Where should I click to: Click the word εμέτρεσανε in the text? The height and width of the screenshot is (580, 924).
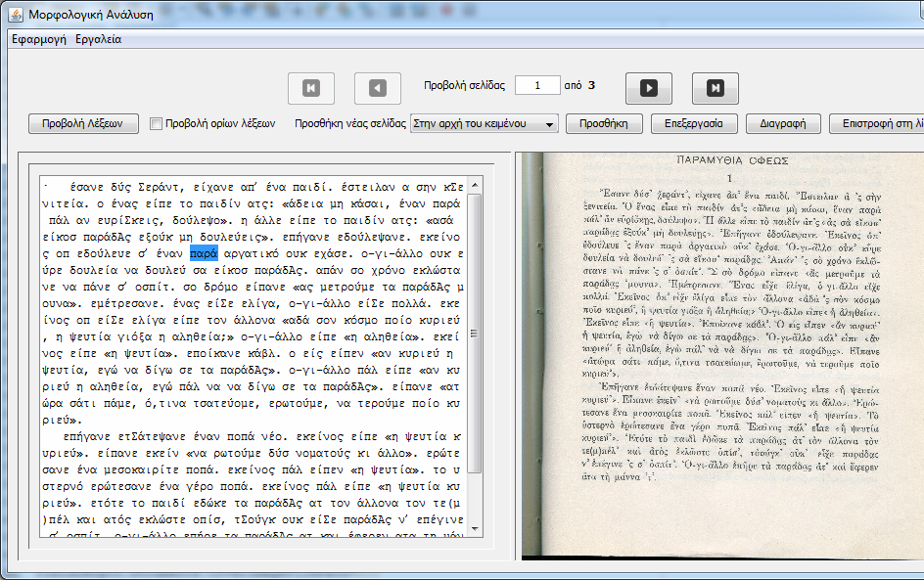(x=125, y=303)
